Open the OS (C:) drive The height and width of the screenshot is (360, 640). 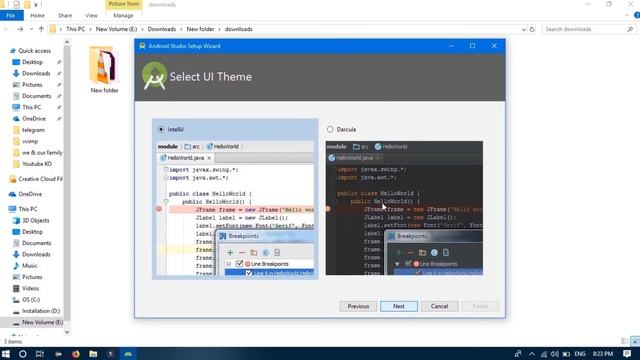click(x=31, y=300)
